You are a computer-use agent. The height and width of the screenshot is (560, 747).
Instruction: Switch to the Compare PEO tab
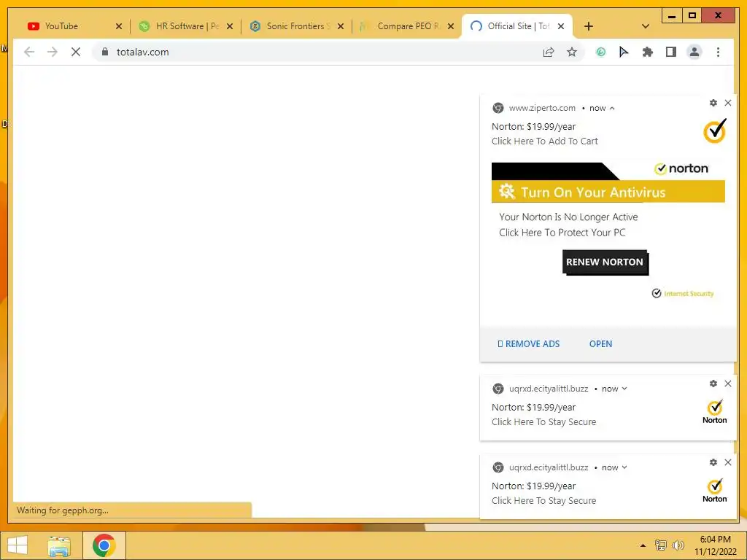coord(407,26)
